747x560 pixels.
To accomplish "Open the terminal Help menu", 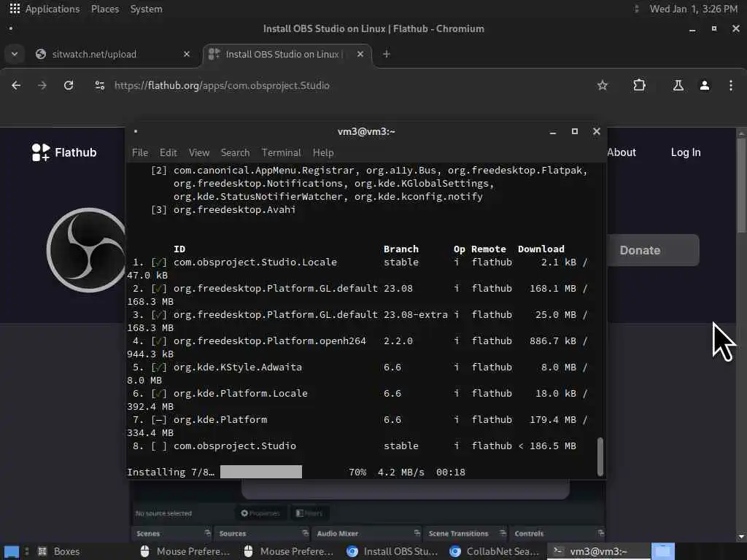I will coord(323,152).
